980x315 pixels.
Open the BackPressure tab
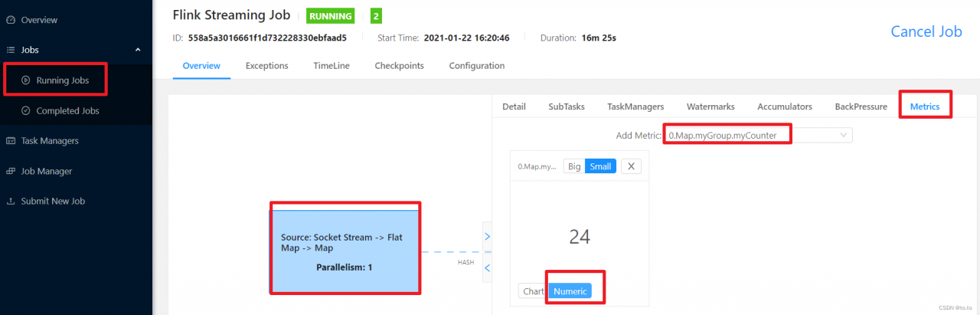pos(861,107)
